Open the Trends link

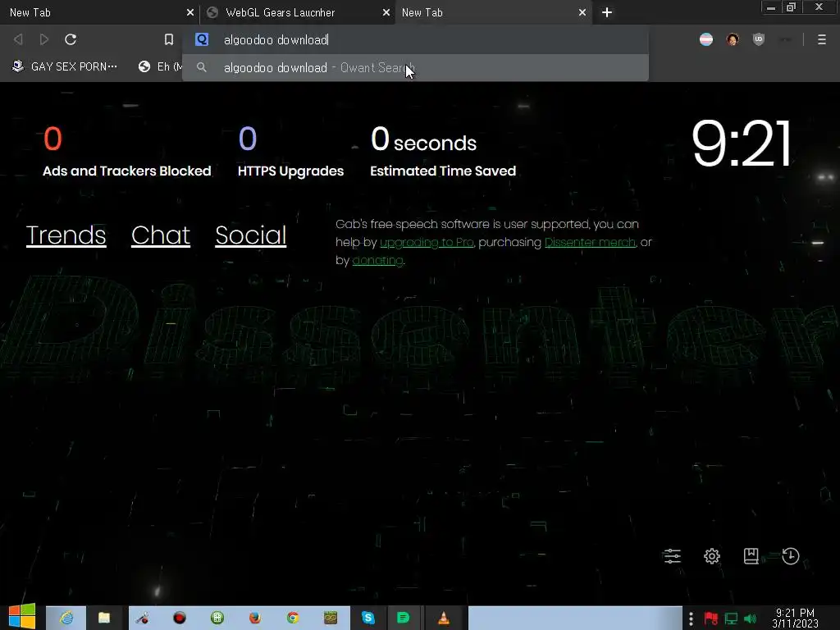pos(66,235)
